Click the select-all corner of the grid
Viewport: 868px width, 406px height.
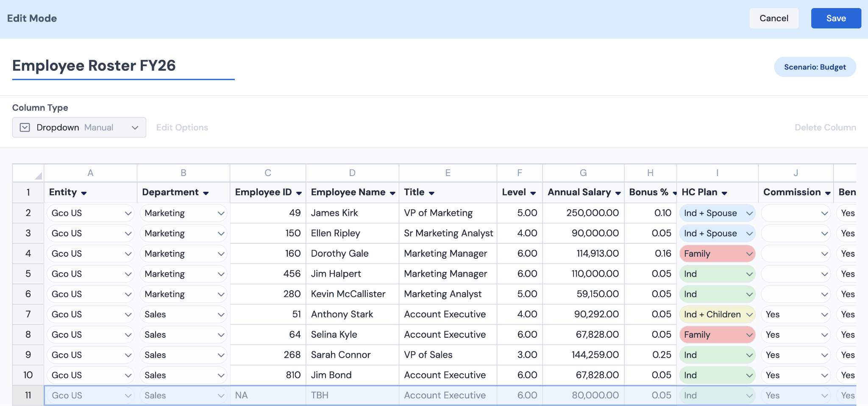[x=28, y=173]
